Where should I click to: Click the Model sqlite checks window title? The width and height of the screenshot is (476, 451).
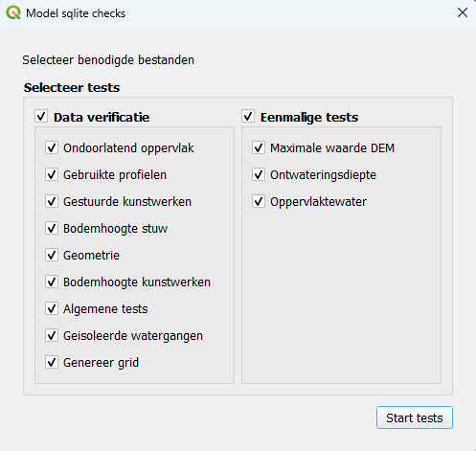pos(76,13)
